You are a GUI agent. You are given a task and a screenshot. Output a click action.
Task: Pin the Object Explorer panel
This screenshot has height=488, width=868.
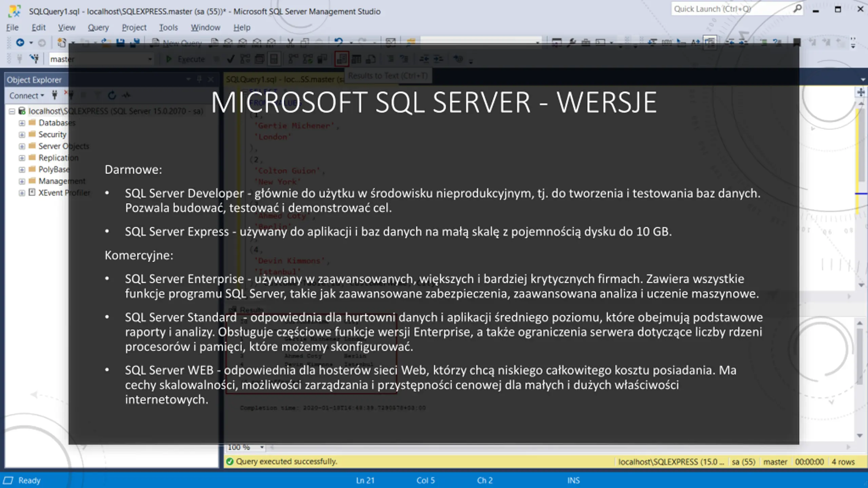click(x=199, y=80)
